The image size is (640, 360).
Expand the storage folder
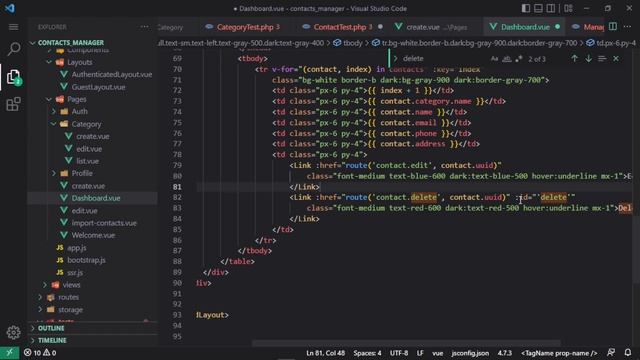[70, 310]
